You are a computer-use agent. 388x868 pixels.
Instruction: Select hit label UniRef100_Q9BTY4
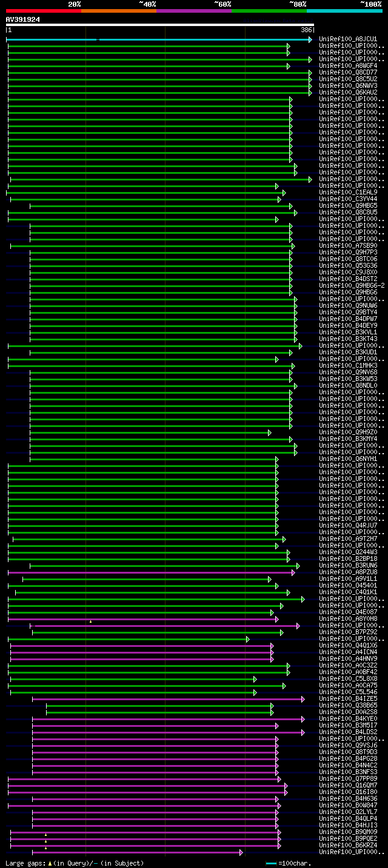[x=349, y=313]
